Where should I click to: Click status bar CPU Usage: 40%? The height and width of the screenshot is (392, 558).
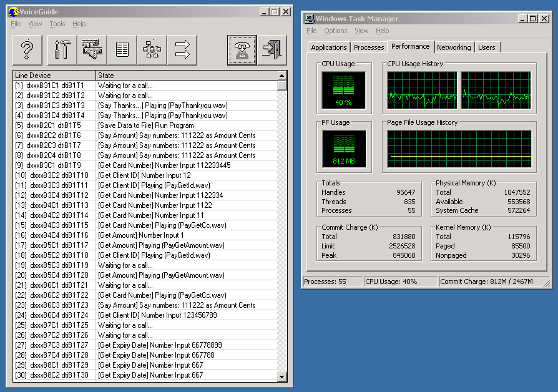[401, 282]
